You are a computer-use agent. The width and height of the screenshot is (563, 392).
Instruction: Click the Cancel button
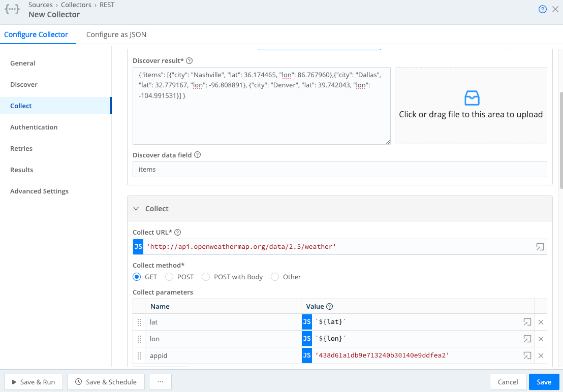pyautogui.click(x=508, y=382)
